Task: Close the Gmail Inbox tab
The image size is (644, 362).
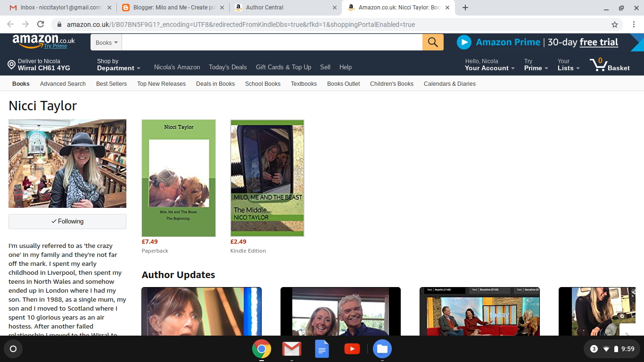Action: 109,8
